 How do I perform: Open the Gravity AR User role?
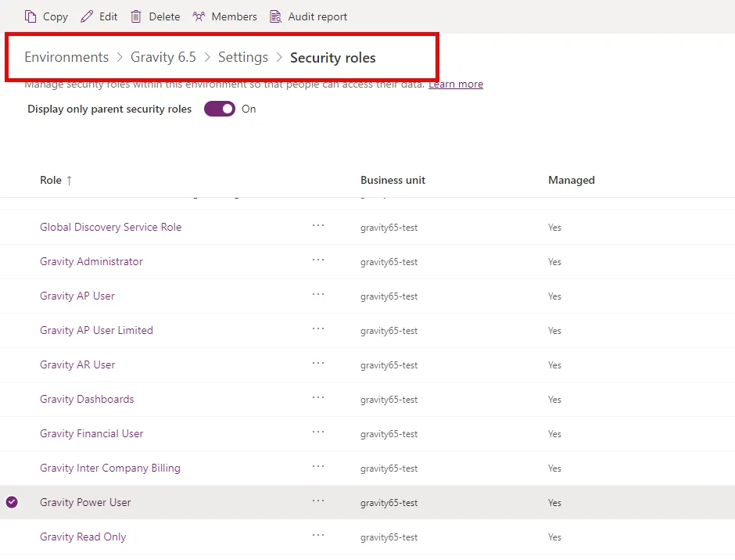point(77,364)
